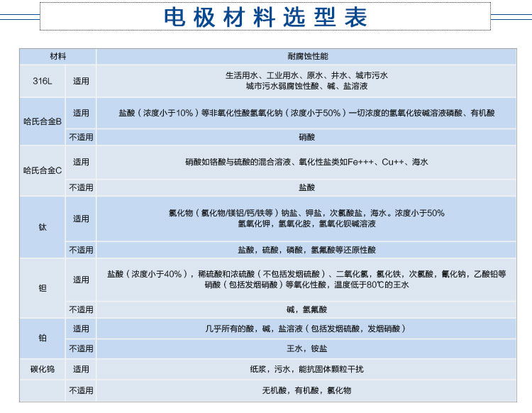Click the 硝酸 cell under 哈氏合金B
This screenshot has height=413, width=532.
(x=306, y=137)
